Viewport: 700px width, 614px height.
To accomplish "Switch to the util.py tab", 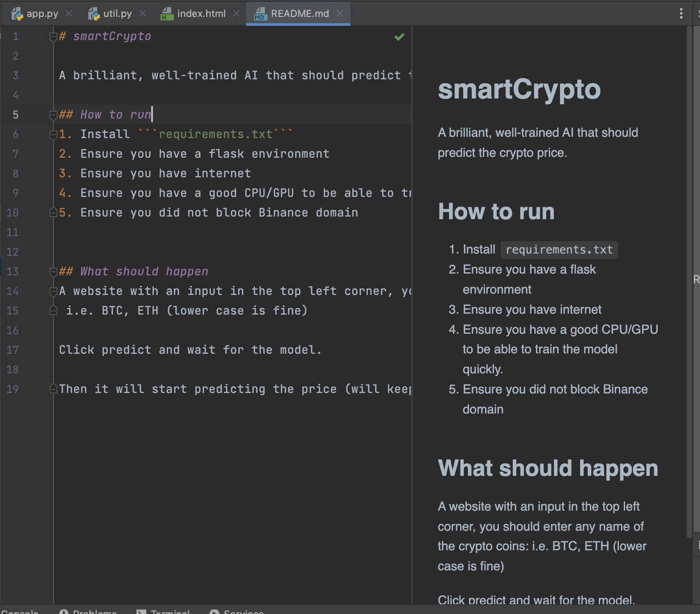I will click(117, 13).
